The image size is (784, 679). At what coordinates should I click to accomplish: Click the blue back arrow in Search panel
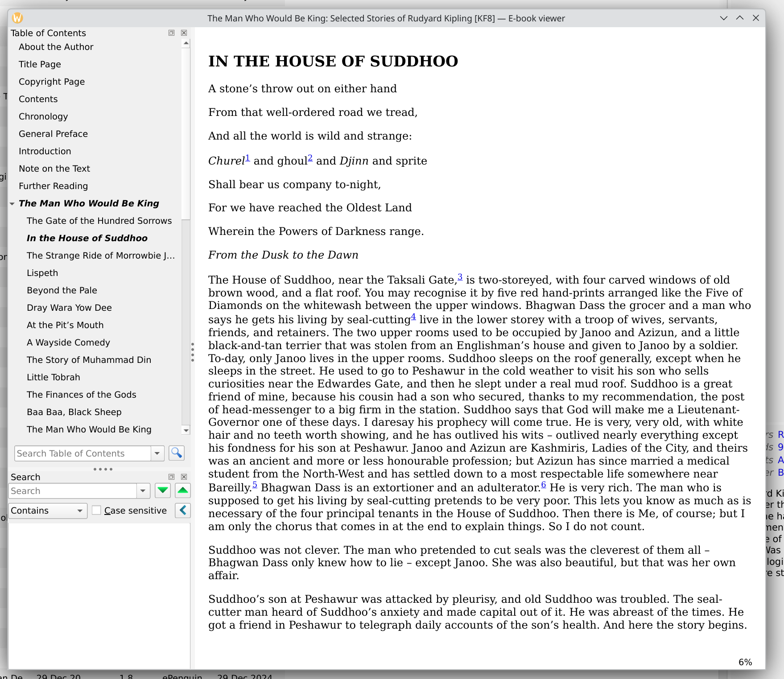(x=183, y=510)
